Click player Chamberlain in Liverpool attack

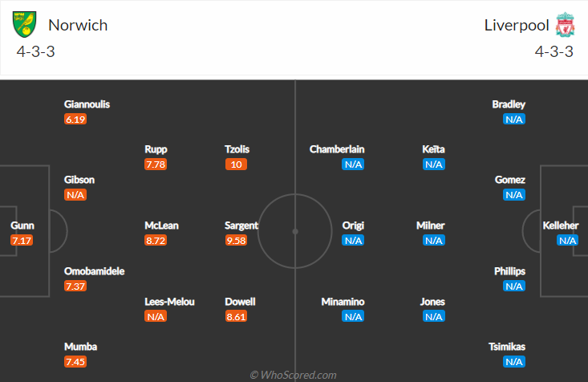(x=337, y=149)
